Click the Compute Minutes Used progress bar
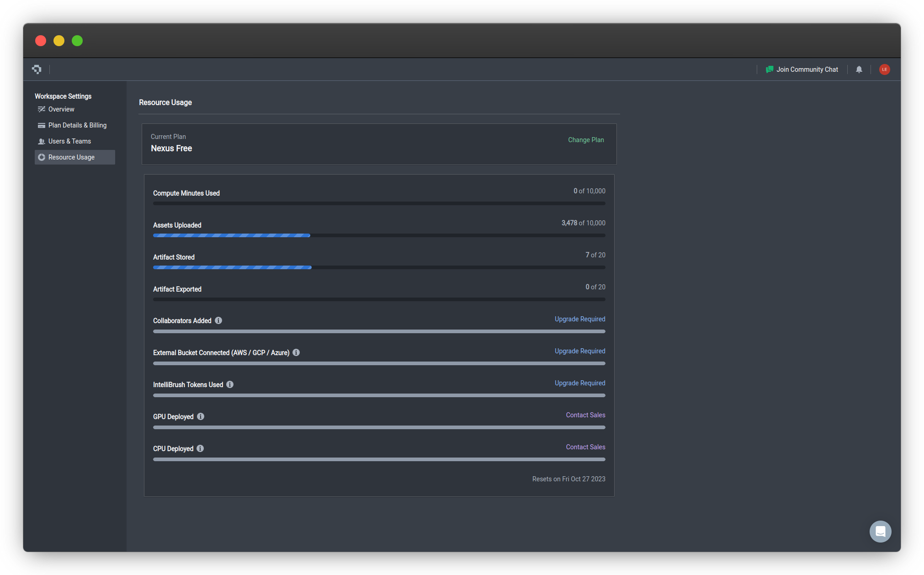Screen dimensions: 924x575 [x=379, y=203]
